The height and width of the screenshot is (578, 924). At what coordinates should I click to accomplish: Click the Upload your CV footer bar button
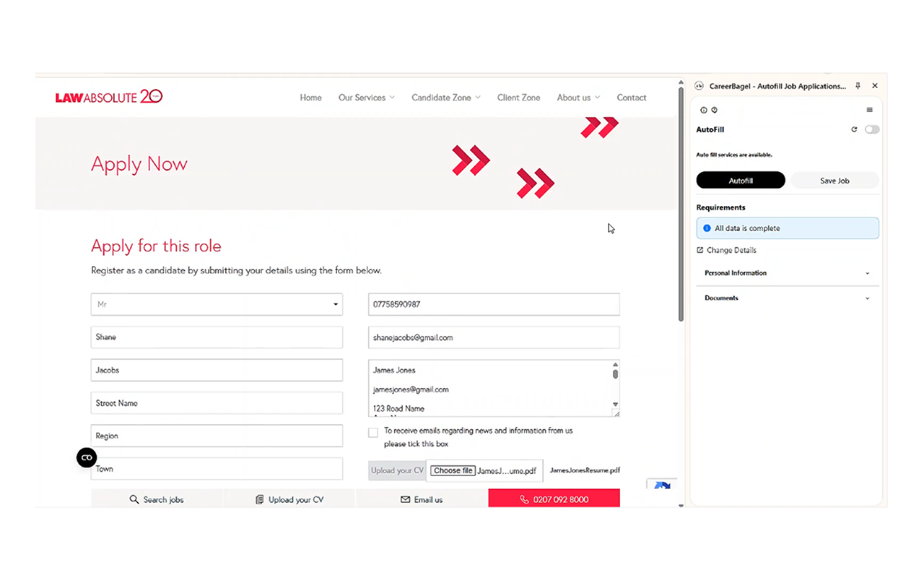coord(289,499)
